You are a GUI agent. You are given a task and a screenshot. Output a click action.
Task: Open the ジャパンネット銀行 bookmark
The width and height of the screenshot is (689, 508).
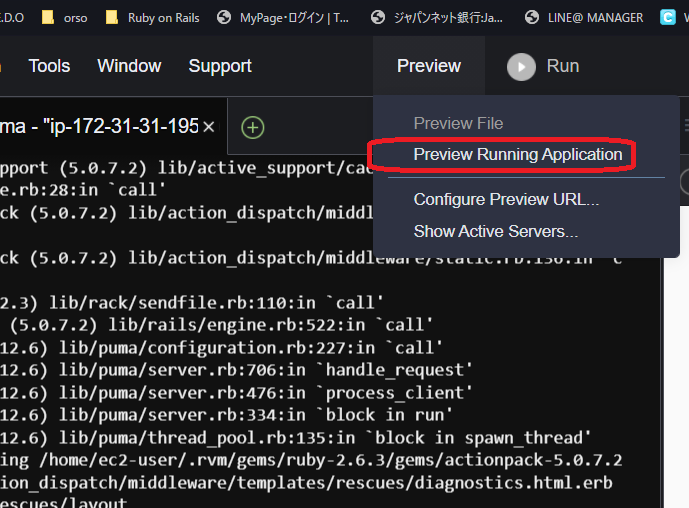point(437,18)
